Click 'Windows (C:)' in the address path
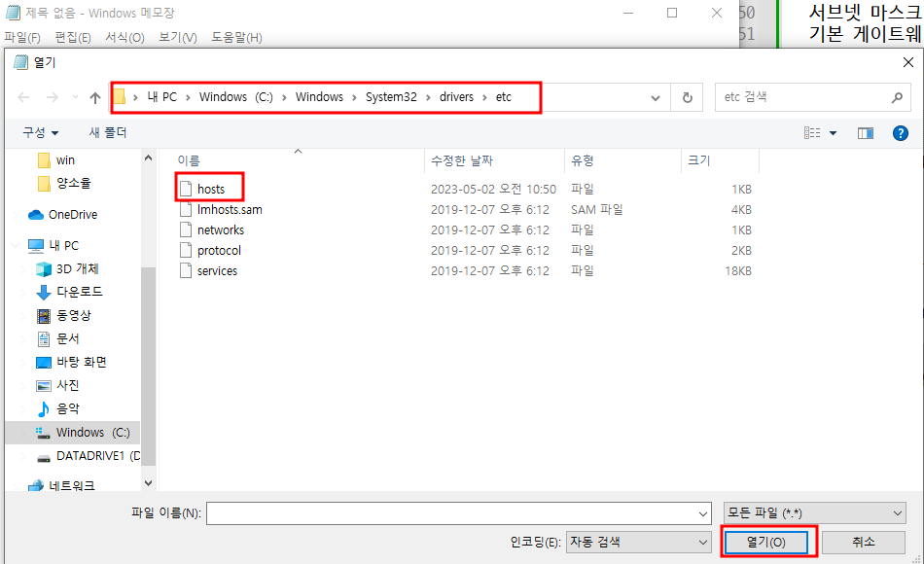 click(235, 97)
